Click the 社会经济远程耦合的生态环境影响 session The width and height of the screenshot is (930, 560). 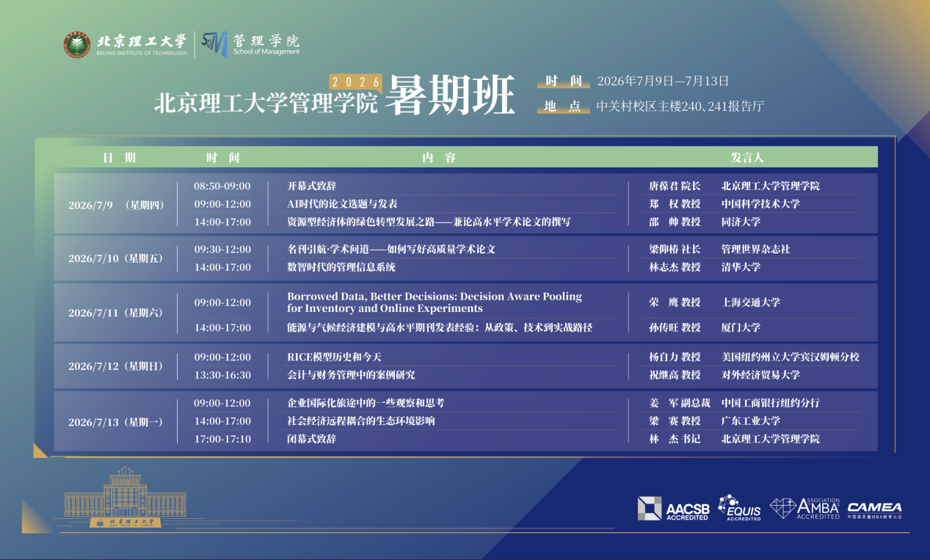(361, 421)
